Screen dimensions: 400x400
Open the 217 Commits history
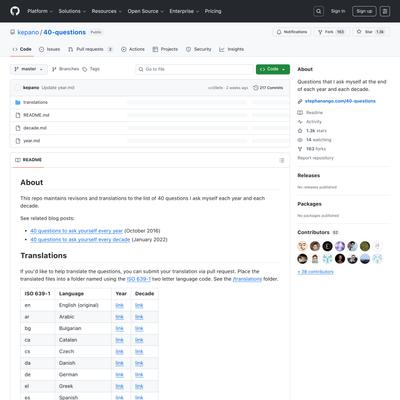pyautogui.click(x=268, y=88)
